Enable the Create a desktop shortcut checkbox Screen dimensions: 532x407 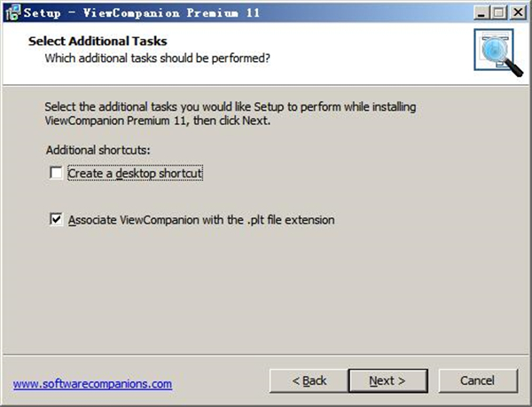(x=57, y=173)
